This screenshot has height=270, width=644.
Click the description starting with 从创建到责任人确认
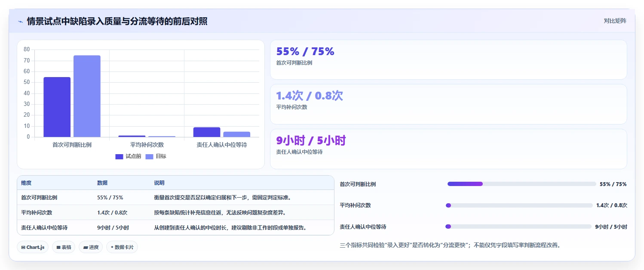[x=230, y=228]
